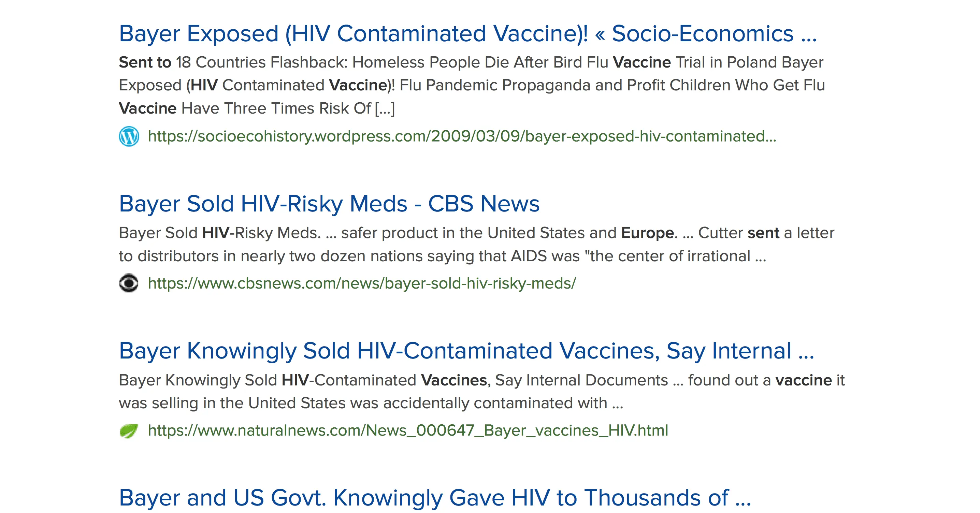Click the '[...]' ending the first snippet
The image size is (980, 513).
(385, 108)
